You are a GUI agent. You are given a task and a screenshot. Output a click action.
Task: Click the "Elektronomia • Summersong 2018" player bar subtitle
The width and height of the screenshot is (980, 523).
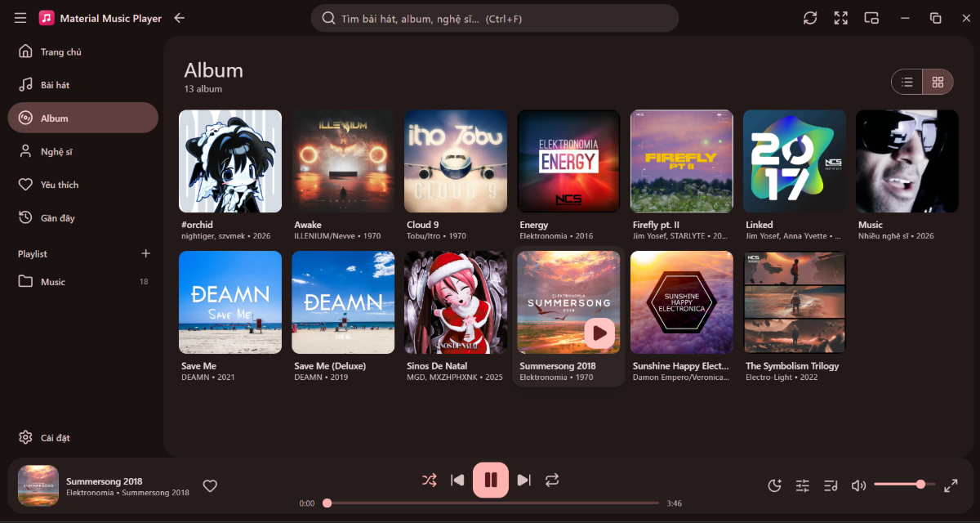coord(127,493)
